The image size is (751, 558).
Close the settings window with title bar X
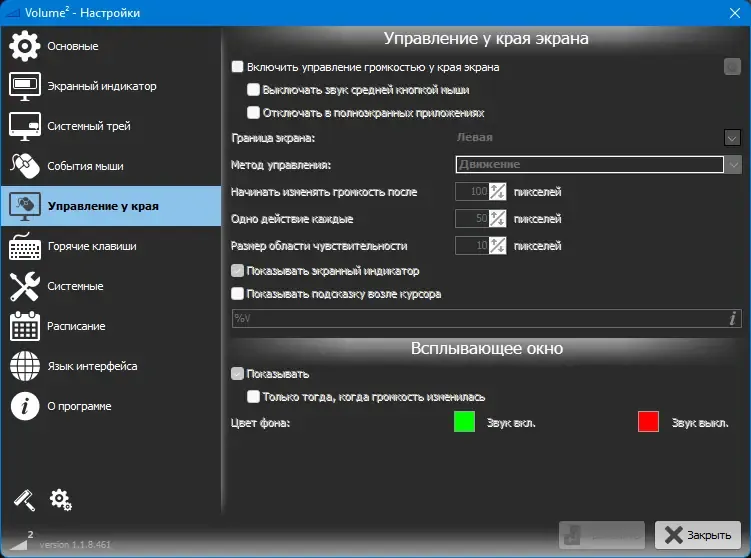pyautogui.click(x=735, y=13)
